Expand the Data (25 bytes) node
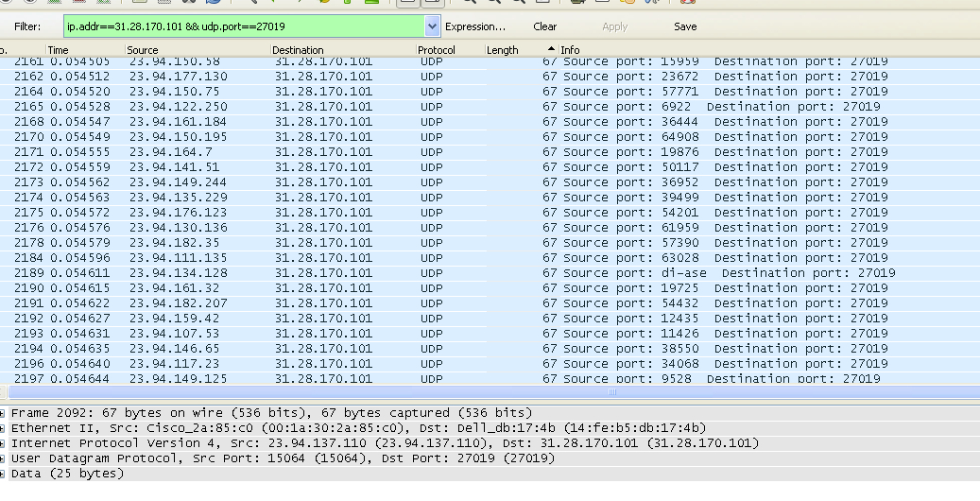980x501 pixels. click(x=3, y=475)
